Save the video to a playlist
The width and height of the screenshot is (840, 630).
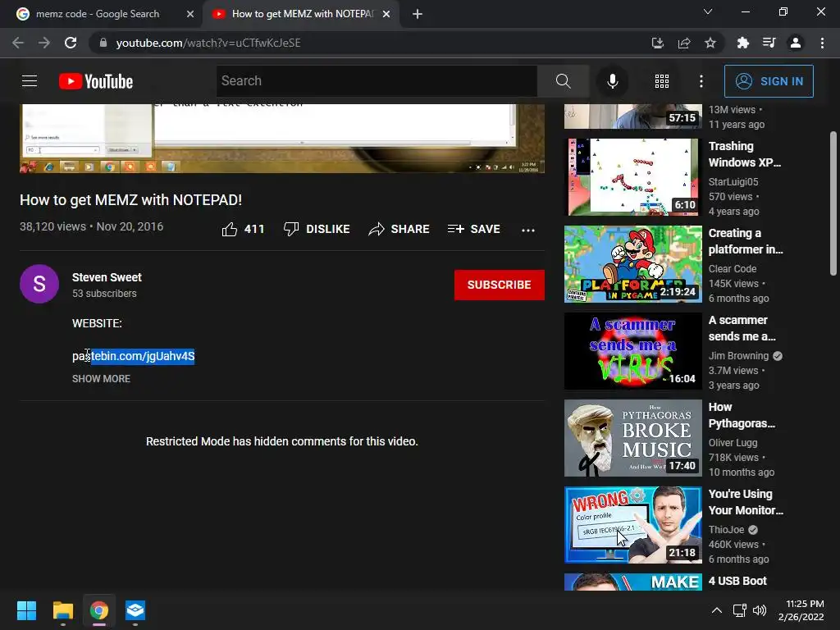(473, 230)
